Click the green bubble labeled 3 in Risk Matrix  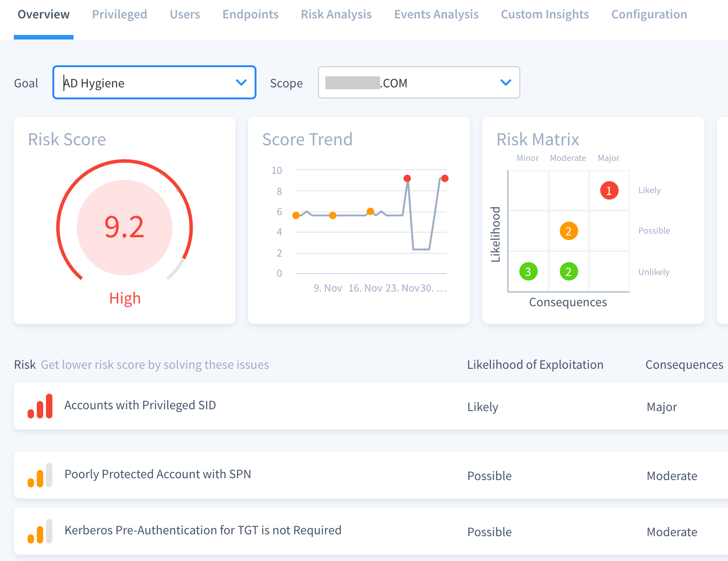coord(528,272)
